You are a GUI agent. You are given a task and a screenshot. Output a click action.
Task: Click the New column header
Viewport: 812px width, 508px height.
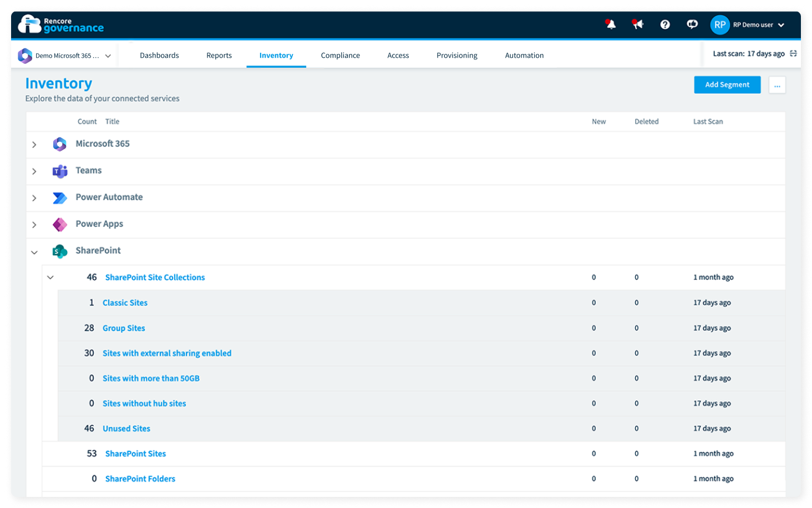click(x=599, y=121)
